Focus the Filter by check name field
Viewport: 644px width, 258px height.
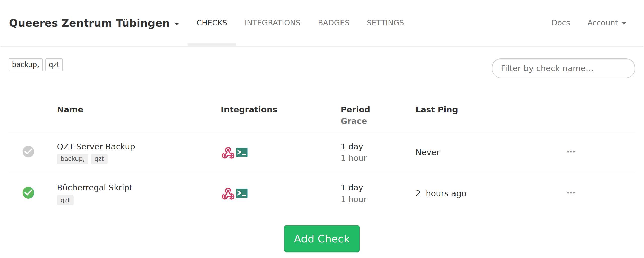[563, 68]
